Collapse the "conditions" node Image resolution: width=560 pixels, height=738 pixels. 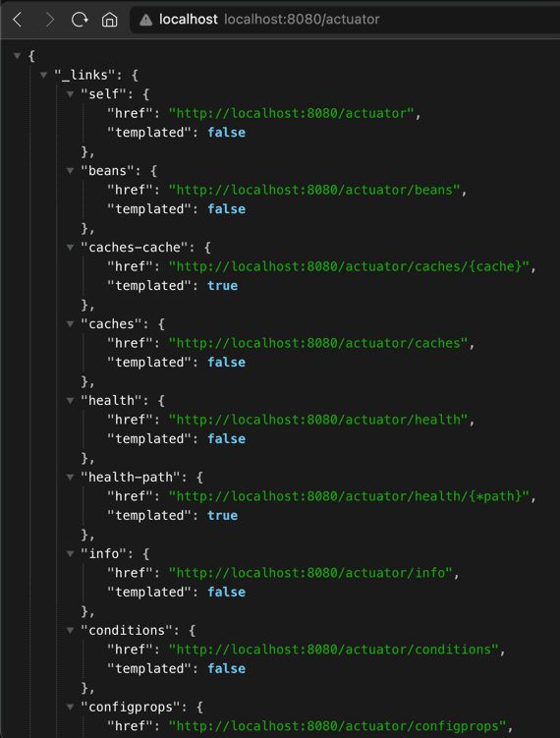(x=70, y=630)
